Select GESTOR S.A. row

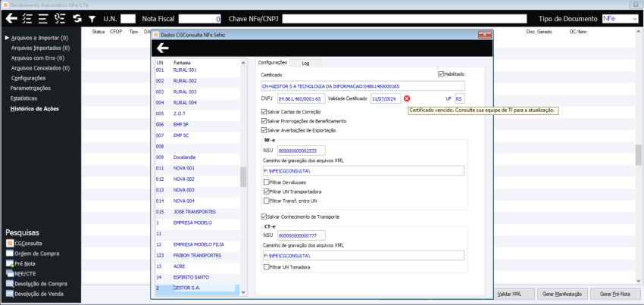pyautogui.click(x=197, y=288)
